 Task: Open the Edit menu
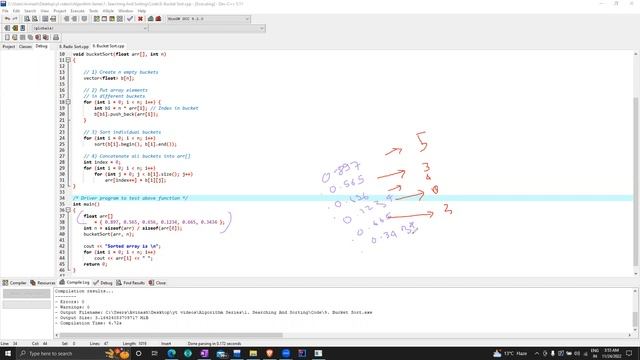(x=16, y=11)
